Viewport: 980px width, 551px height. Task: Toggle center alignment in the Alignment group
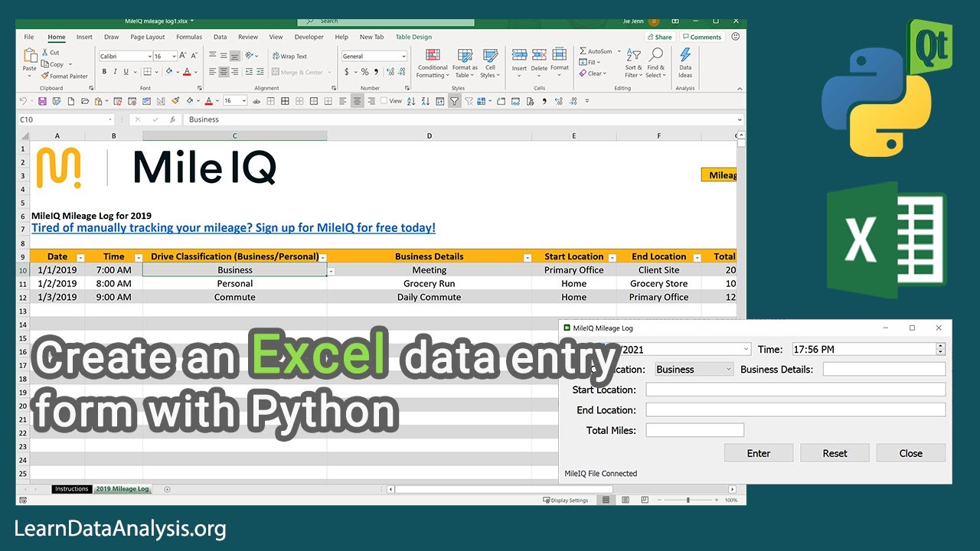tap(224, 72)
